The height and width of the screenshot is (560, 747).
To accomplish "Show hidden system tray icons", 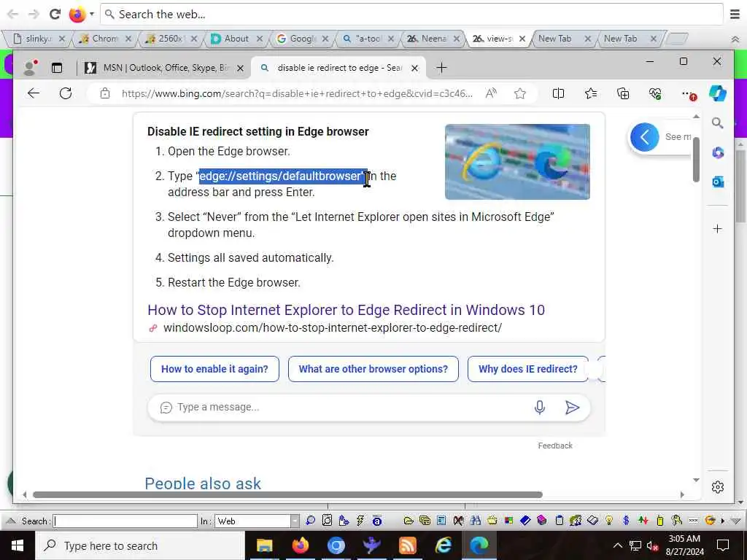I will coord(617,545).
